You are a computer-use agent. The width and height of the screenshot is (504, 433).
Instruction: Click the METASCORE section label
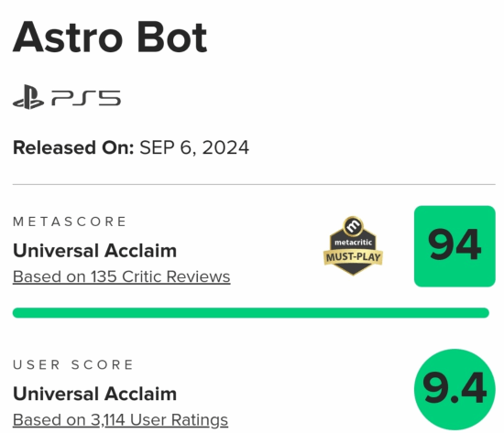(x=70, y=222)
